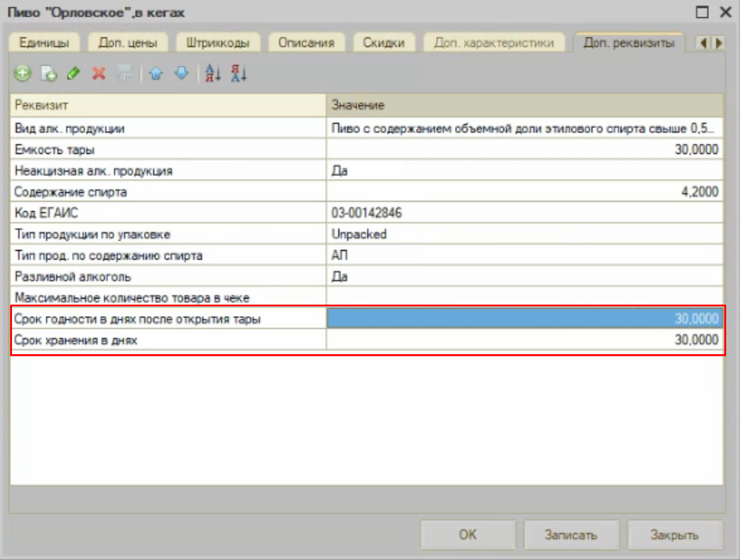740x560 pixels.
Task: Click the green Add row icon
Action: pos(23,73)
